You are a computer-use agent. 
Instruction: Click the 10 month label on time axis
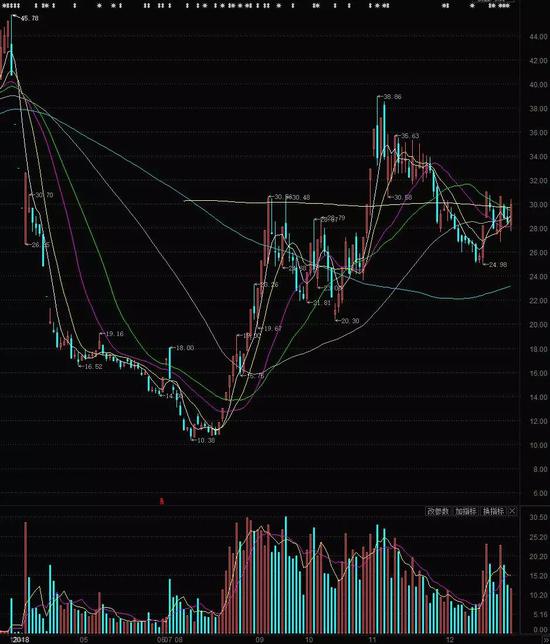[309, 640]
